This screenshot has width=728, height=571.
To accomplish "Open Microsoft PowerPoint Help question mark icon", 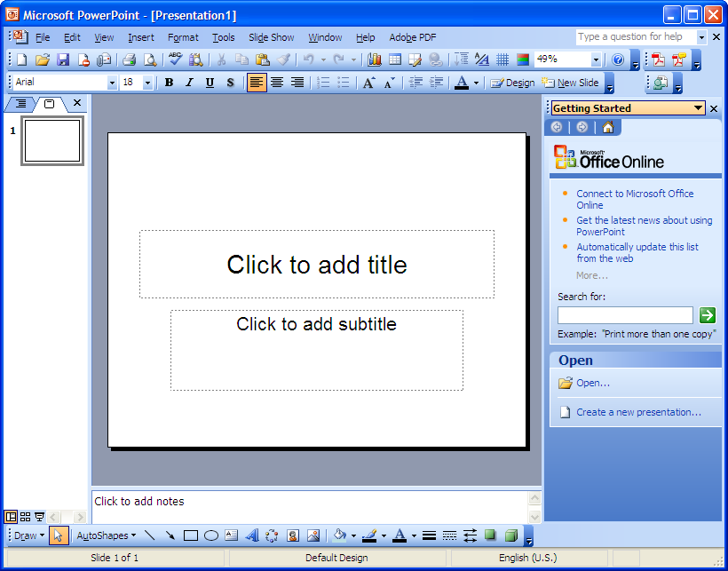I will tap(618, 59).
